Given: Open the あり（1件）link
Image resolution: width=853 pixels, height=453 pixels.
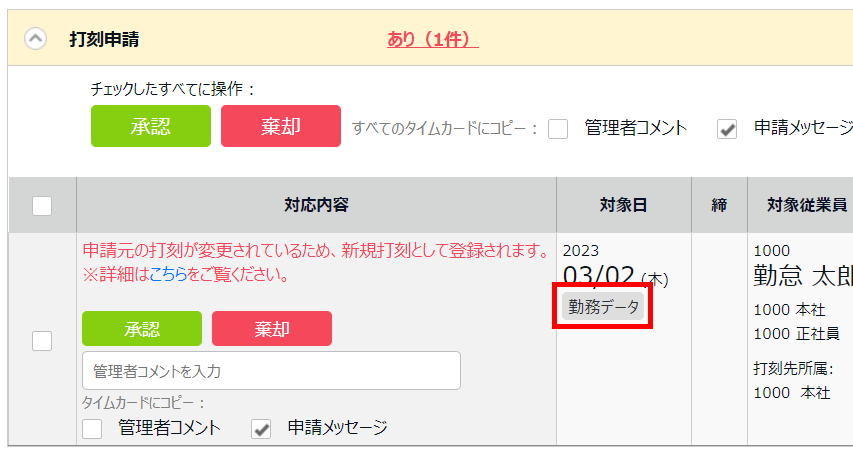Looking at the screenshot, I should (x=432, y=39).
